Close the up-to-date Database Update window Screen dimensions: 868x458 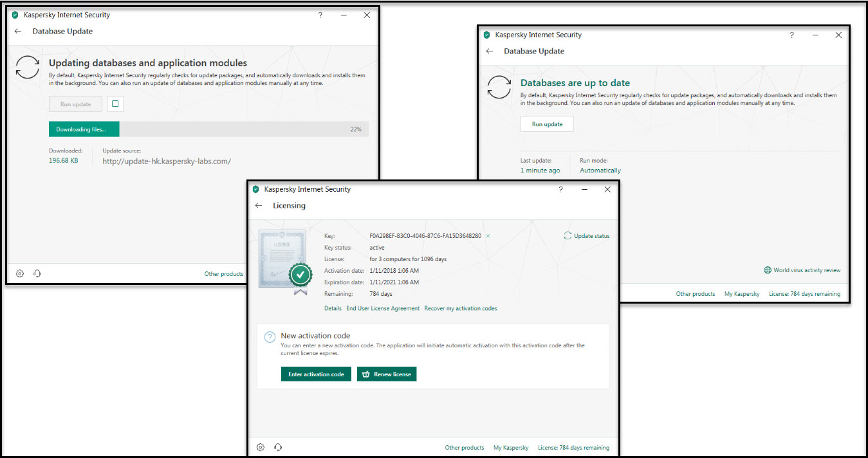[838, 35]
